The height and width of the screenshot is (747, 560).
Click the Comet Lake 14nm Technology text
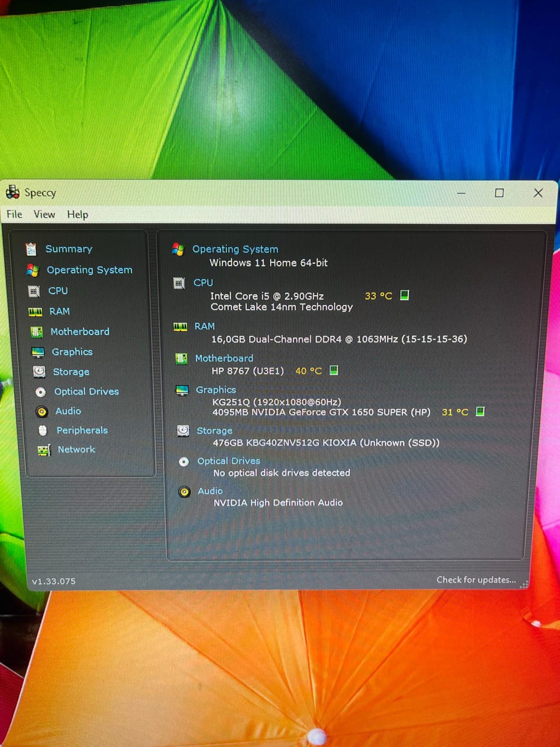click(x=282, y=307)
